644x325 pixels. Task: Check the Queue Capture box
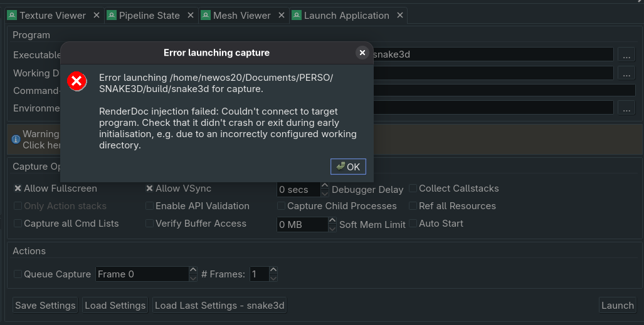[x=18, y=274]
